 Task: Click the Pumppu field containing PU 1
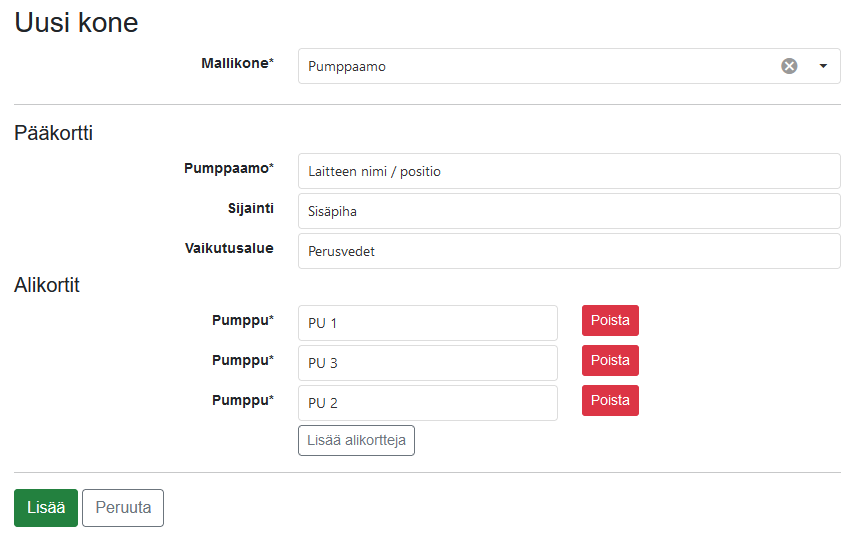428,323
